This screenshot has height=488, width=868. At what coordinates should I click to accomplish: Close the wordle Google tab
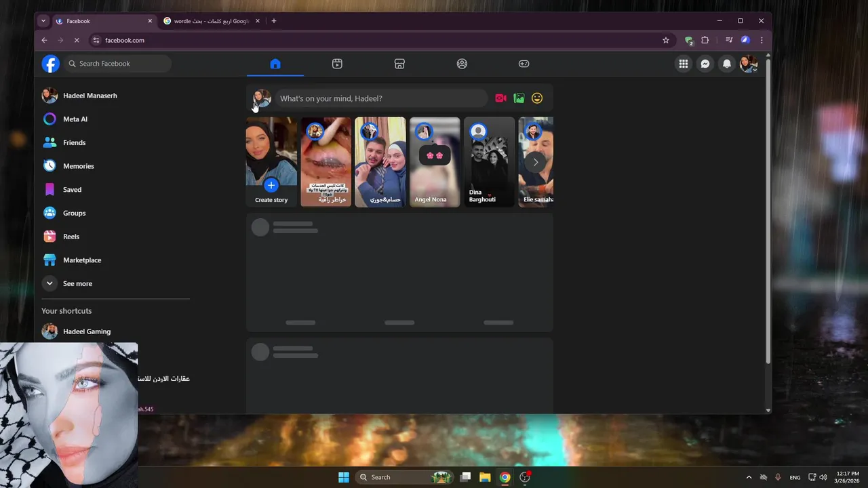(258, 21)
